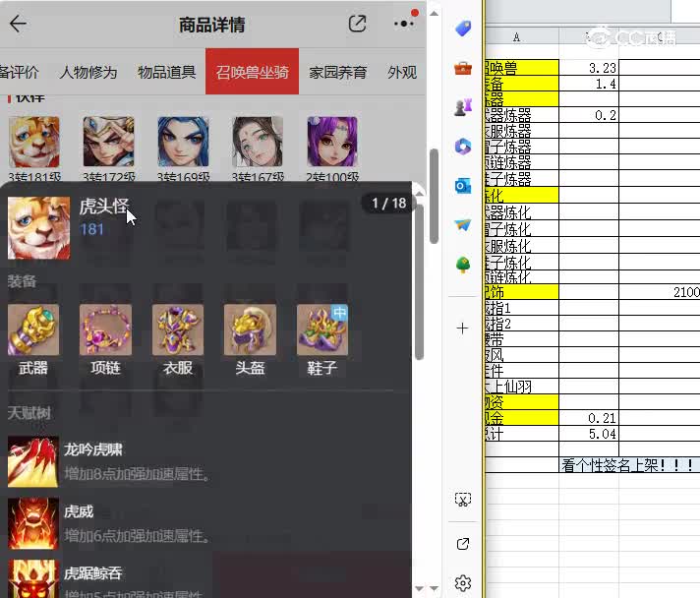700x598 pixels.
Task: Go back using the back arrow
Action: (x=18, y=24)
